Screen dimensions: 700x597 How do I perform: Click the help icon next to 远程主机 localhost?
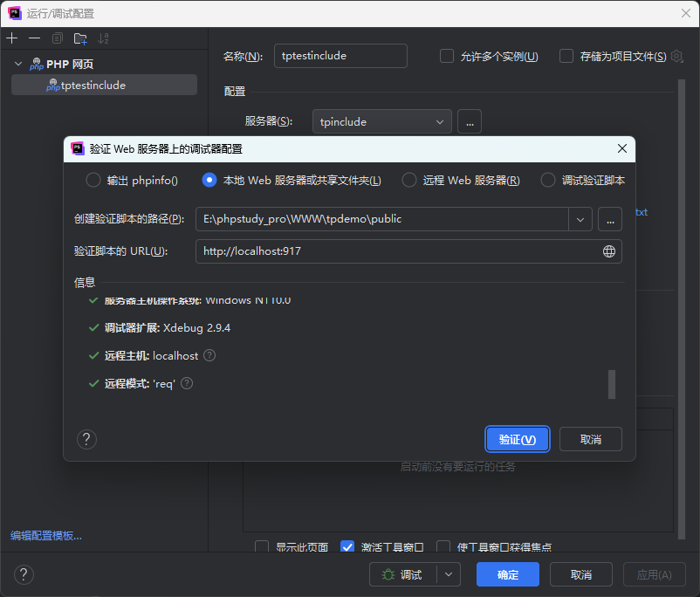[x=209, y=356]
